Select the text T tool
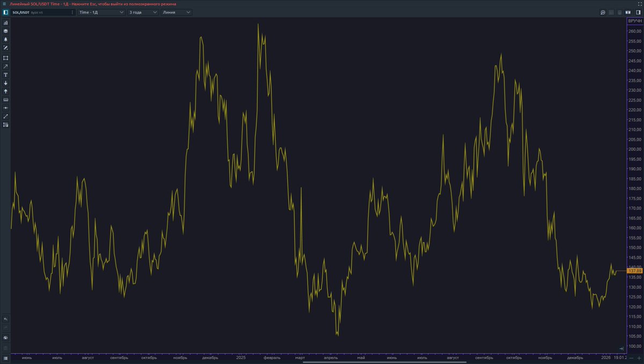This screenshot has width=644, height=364. point(6,75)
